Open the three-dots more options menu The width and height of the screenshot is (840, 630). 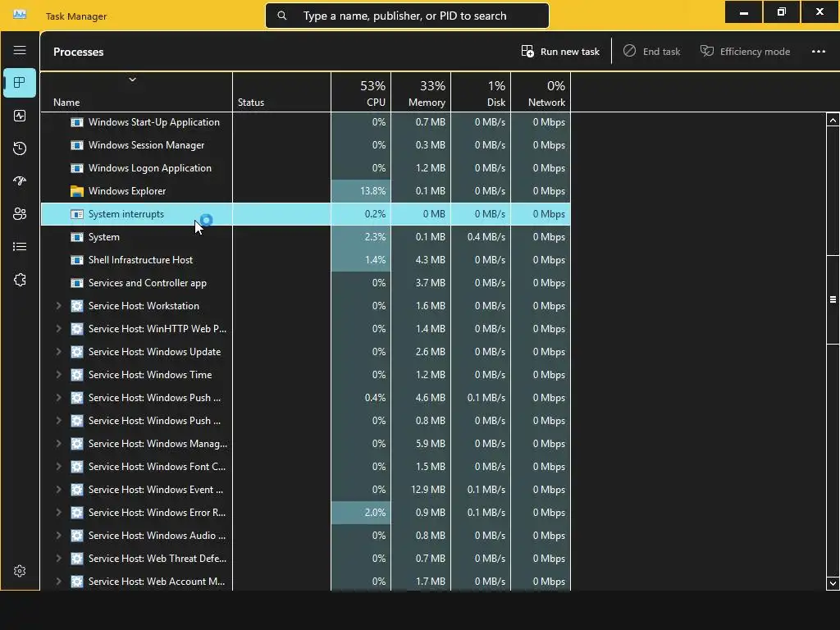[x=819, y=52]
